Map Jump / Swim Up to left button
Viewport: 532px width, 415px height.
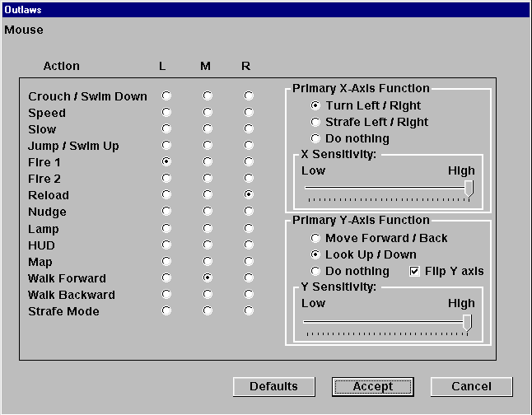pos(166,145)
